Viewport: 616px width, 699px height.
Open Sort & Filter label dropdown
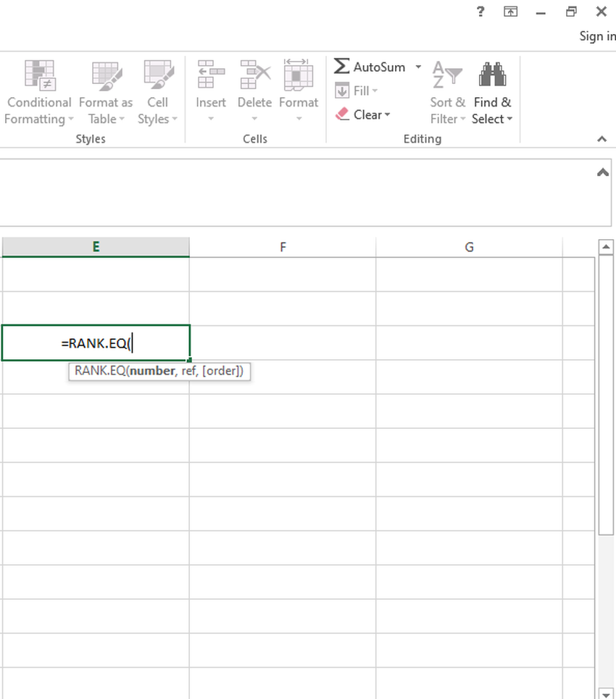pyautogui.click(x=447, y=111)
